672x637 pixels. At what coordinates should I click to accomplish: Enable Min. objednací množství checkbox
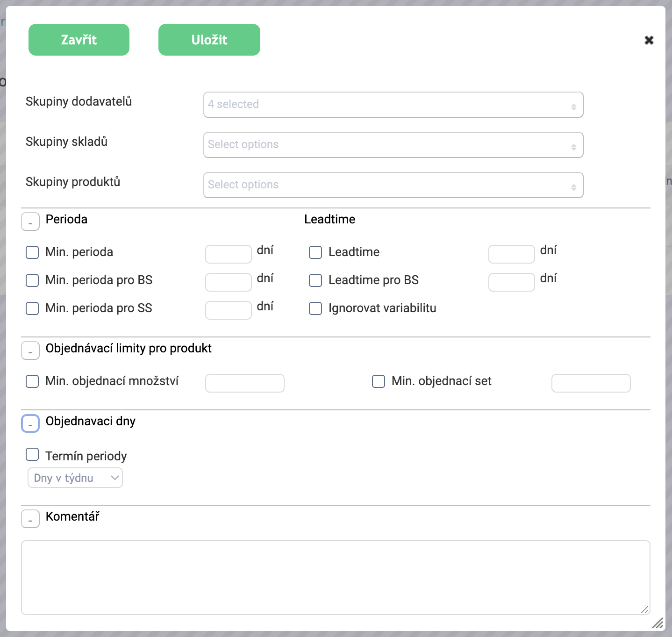click(32, 381)
